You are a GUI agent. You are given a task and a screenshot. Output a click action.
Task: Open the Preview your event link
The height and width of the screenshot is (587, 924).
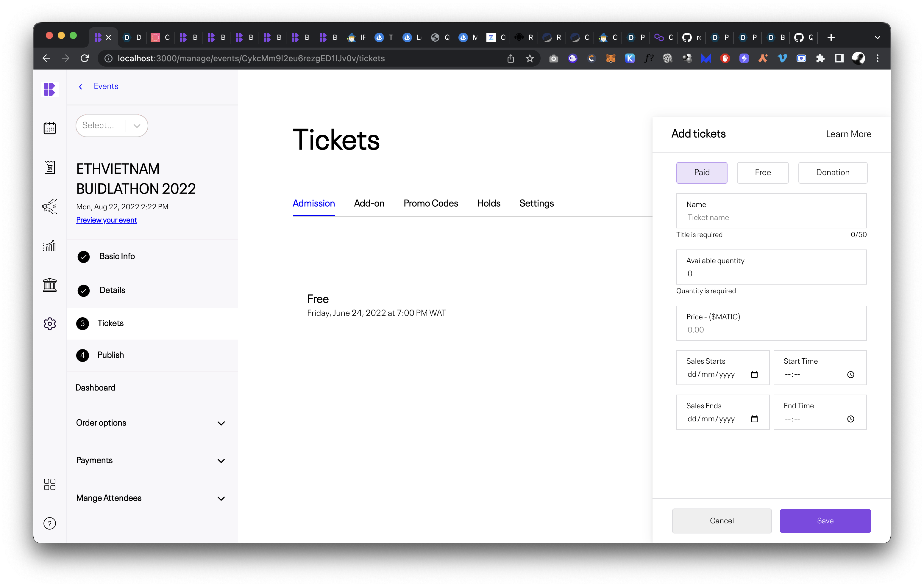106,220
